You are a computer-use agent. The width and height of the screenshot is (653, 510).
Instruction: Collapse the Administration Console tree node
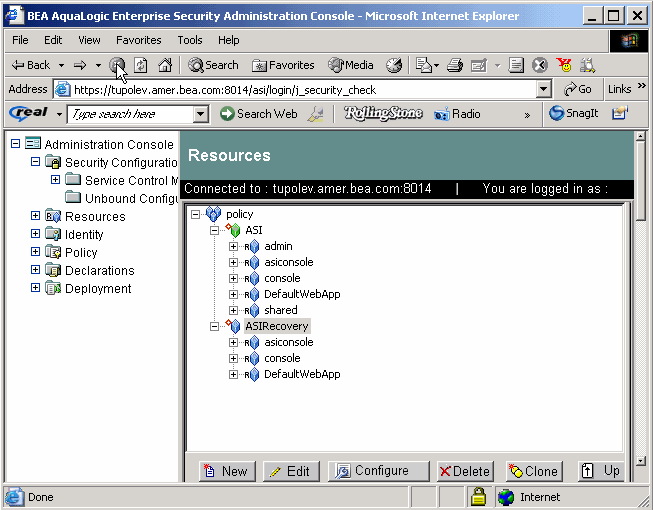coord(15,144)
